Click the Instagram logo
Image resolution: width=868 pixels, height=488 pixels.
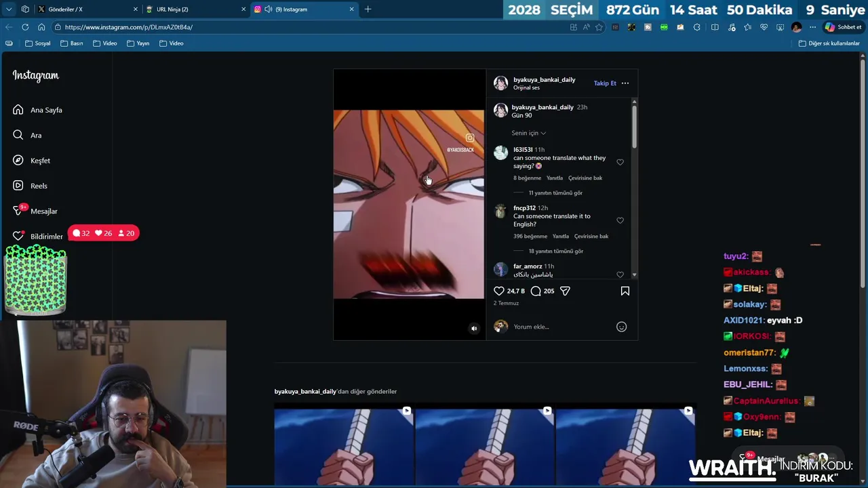coord(36,75)
